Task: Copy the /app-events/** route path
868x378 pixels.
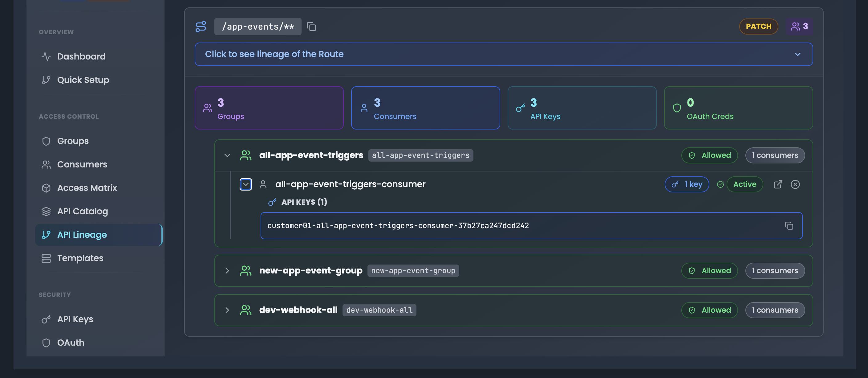Action: click(311, 26)
